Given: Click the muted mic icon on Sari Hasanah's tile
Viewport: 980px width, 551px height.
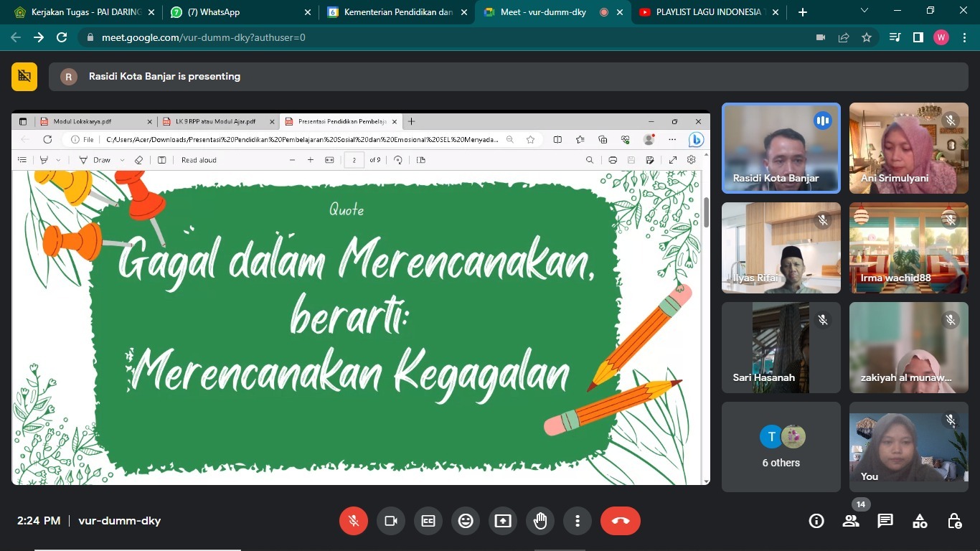Looking at the screenshot, I should 822,320.
